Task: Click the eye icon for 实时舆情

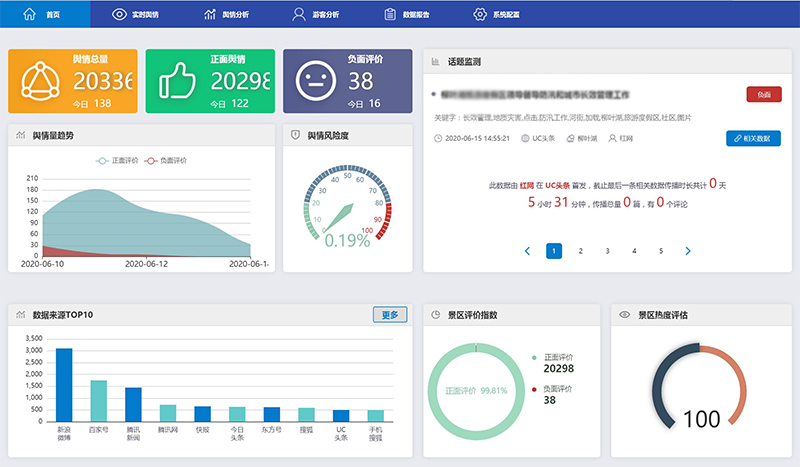Action: (119, 14)
